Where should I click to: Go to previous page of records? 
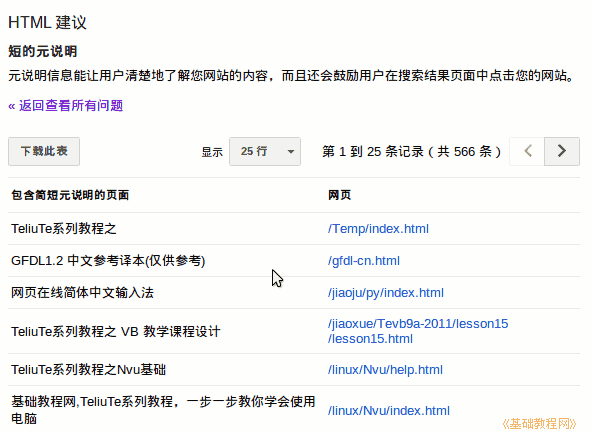tap(527, 151)
